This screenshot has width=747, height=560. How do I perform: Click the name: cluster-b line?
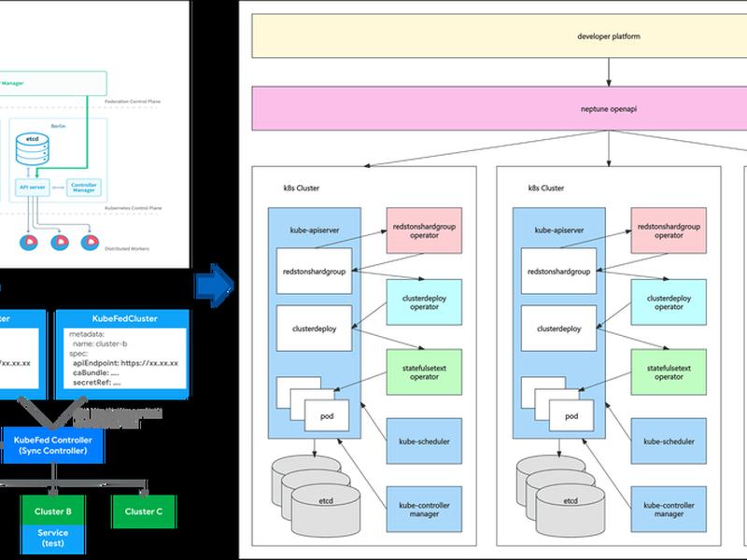point(100,343)
